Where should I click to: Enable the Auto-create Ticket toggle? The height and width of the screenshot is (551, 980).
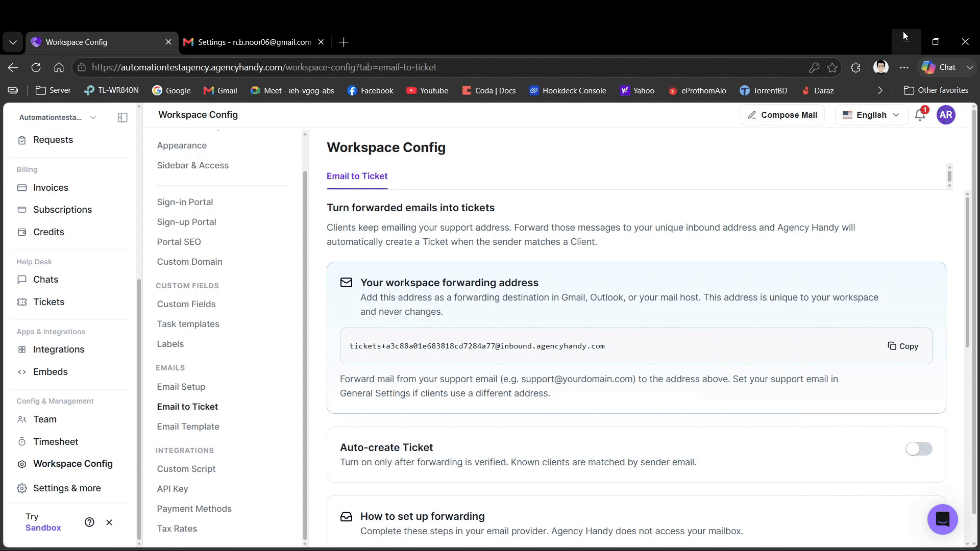919,448
